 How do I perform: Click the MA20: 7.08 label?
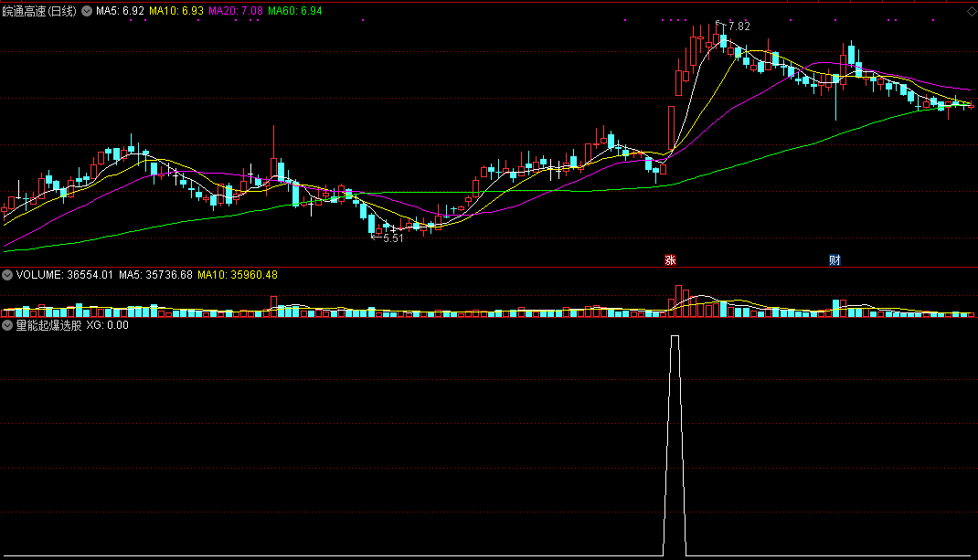coord(236,11)
